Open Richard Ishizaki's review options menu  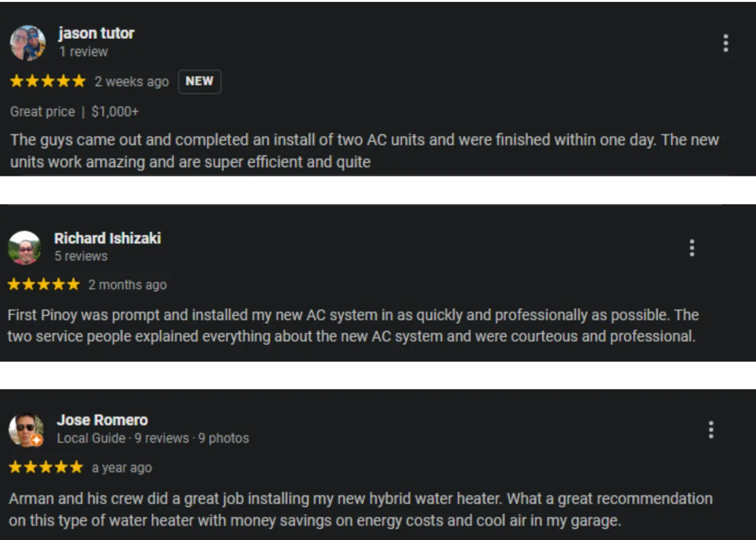click(x=692, y=248)
